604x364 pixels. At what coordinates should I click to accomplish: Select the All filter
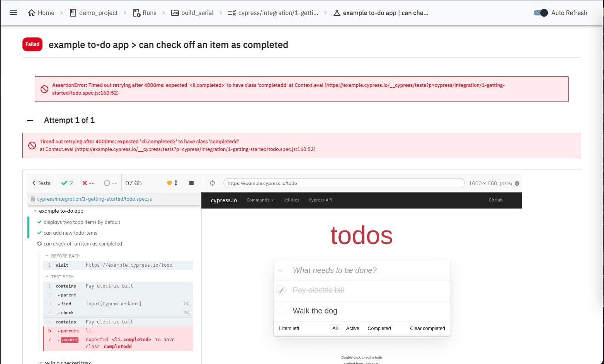tap(335, 328)
